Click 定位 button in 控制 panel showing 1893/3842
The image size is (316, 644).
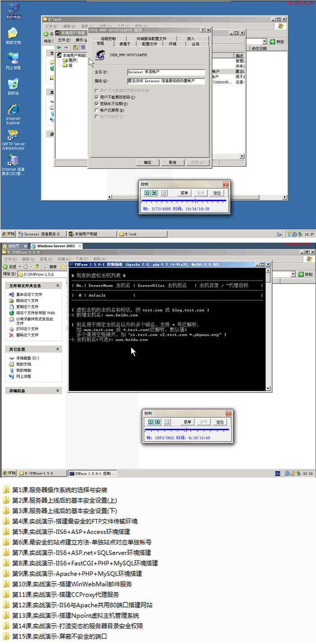click(x=220, y=422)
